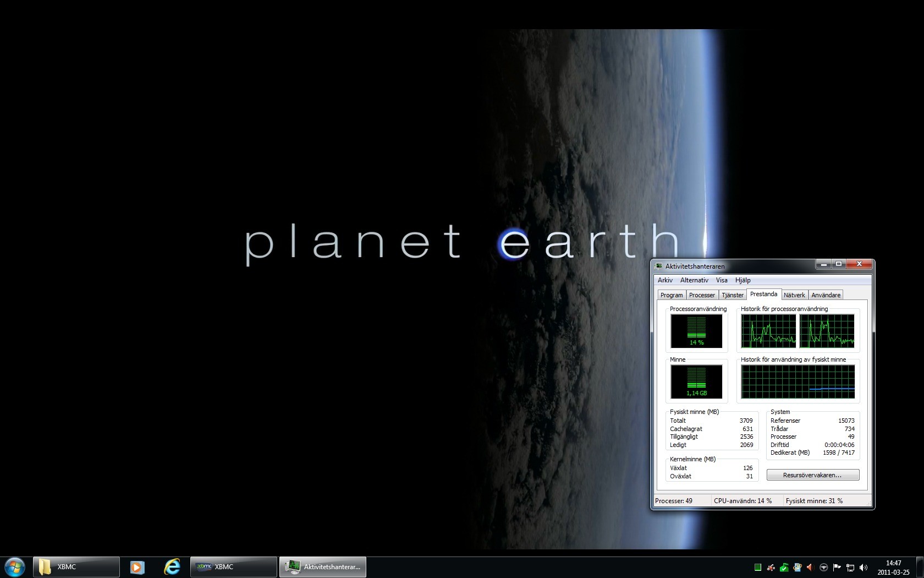Open the white volume speaker tray icon

tap(864, 568)
